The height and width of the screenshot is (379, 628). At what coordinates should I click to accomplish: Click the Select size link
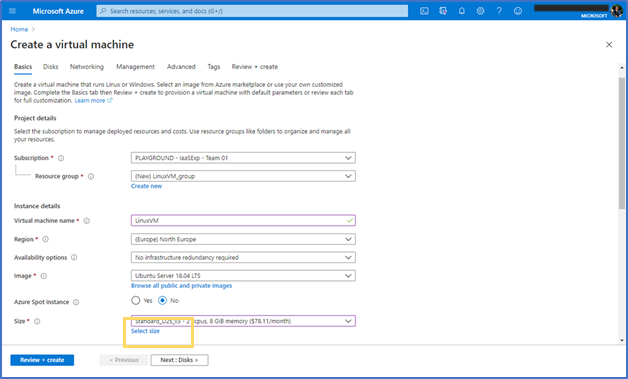click(x=145, y=331)
